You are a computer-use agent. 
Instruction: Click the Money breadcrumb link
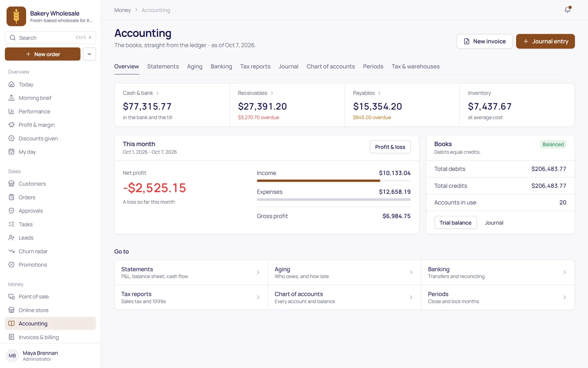pyautogui.click(x=122, y=10)
